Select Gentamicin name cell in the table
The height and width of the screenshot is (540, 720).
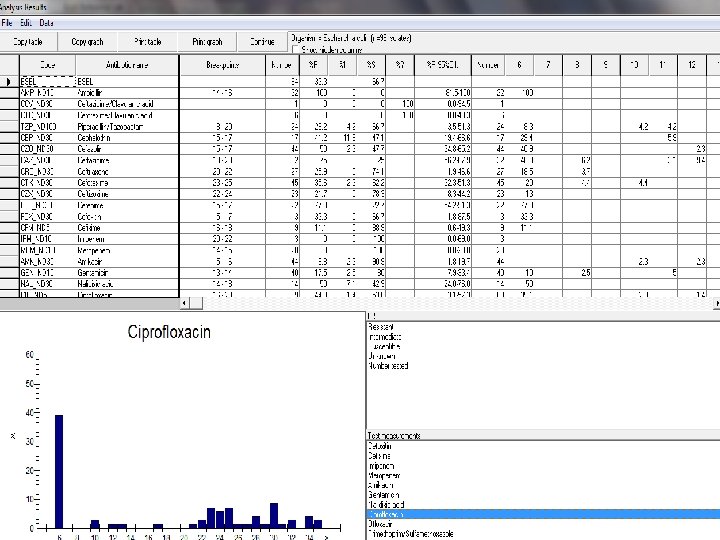pos(127,273)
